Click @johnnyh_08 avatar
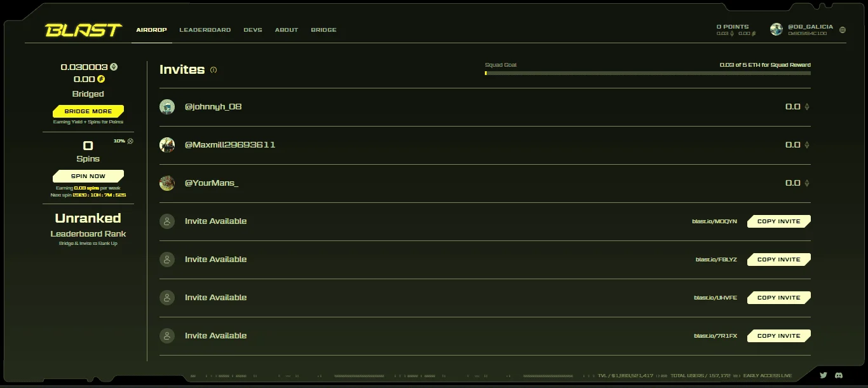The width and height of the screenshot is (868, 388). 167,107
